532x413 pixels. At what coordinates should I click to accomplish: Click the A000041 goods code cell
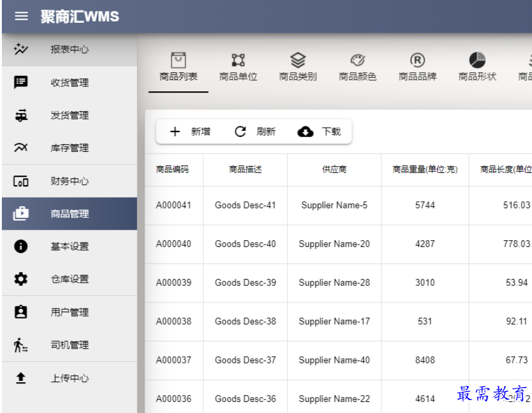click(174, 205)
